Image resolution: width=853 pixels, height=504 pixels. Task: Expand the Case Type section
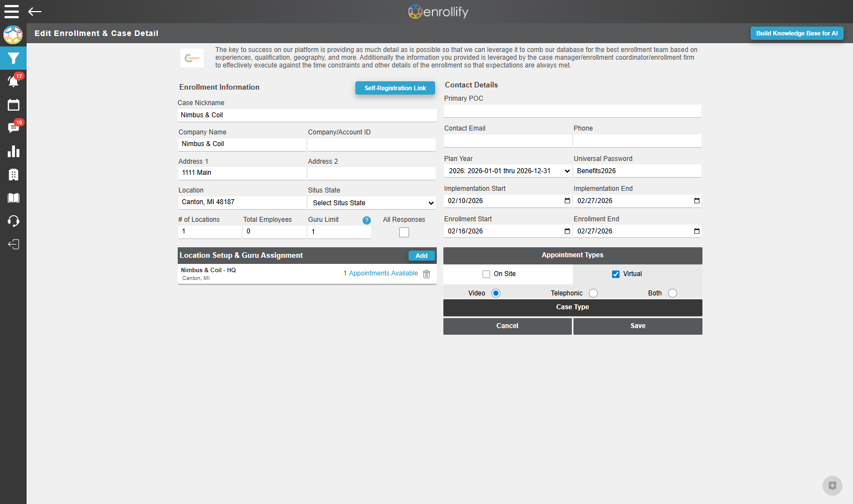tap(572, 307)
